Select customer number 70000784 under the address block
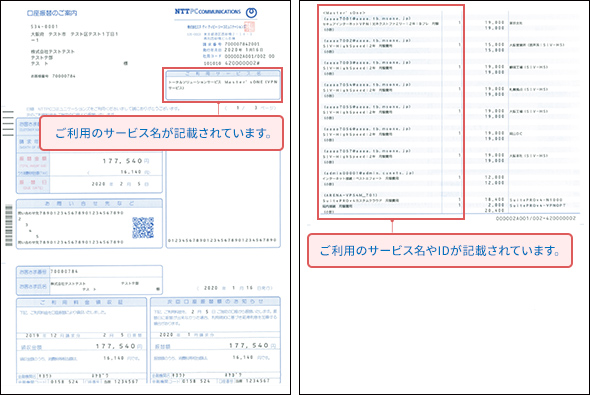 coord(64,76)
